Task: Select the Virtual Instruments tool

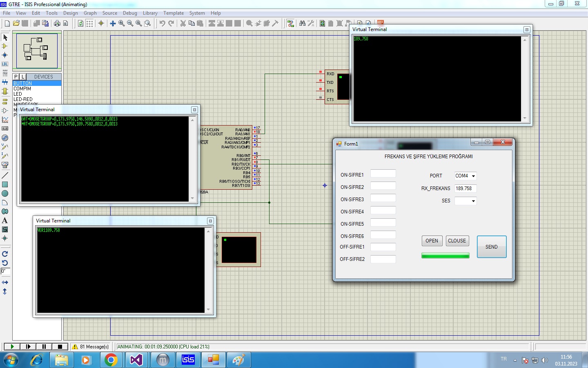Action: tap(5, 165)
